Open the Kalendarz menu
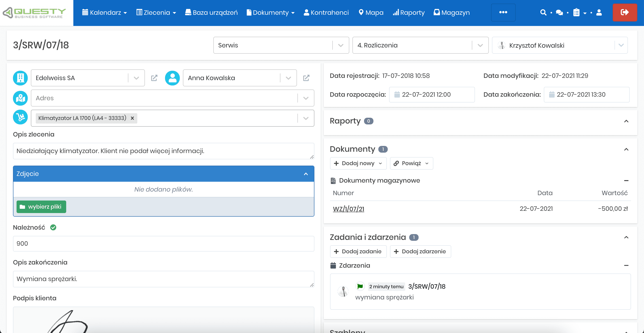This screenshot has height=333, width=644. pyautogui.click(x=104, y=13)
